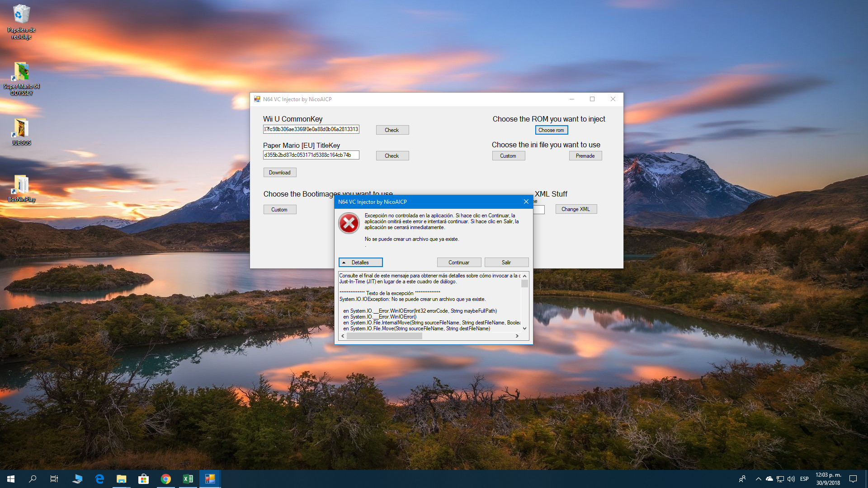The height and width of the screenshot is (488, 868).
Task: Click the Download button
Action: click(x=280, y=173)
